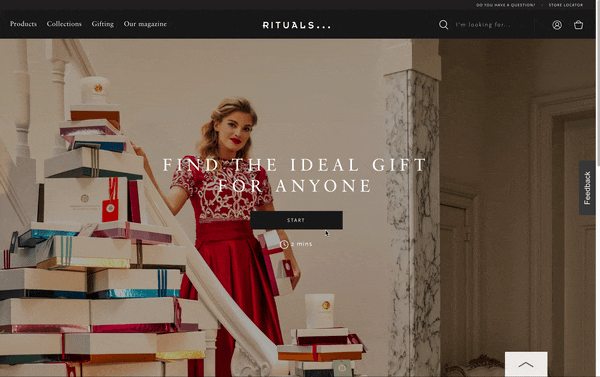Click the back-to-top chevron button
The height and width of the screenshot is (377, 600).
click(526, 364)
